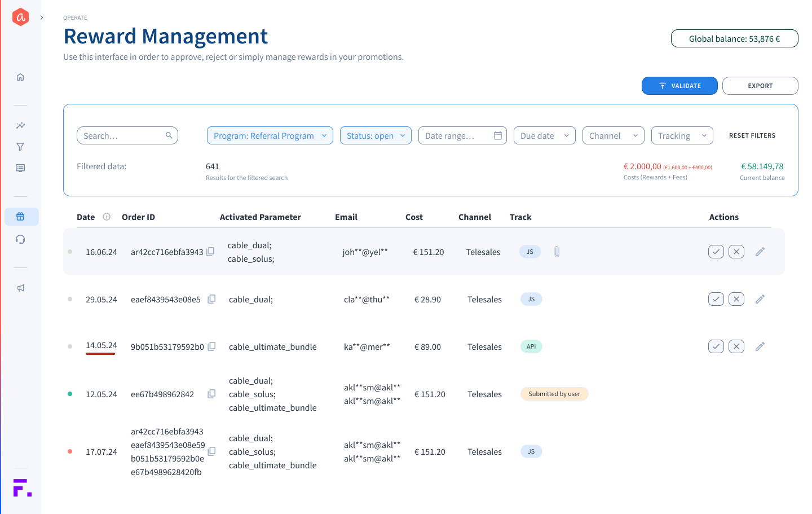Image resolution: width=812 pixels, height=514 pixels.
Task: Open the support headset sidebar icon
Action: pos(20,239)
